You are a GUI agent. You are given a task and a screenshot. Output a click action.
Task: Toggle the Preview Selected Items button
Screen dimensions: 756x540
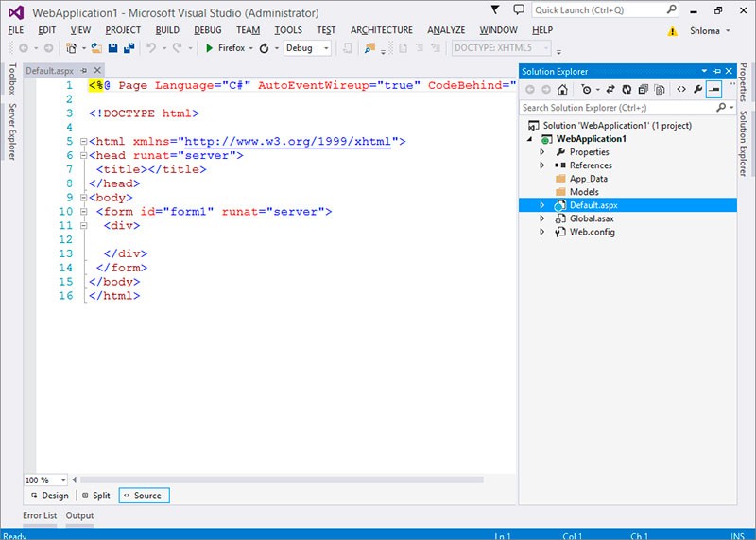pyautogui.click(x=713, y=89)
